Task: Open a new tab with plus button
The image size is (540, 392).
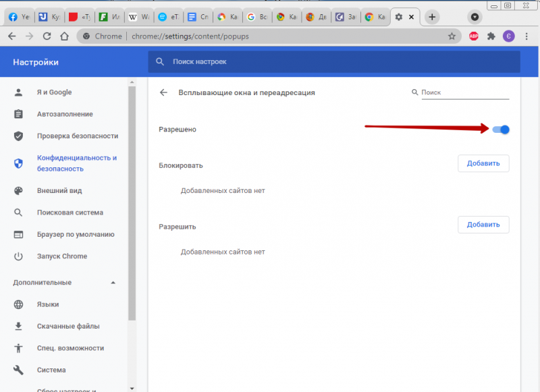Action: pos(432,17)
